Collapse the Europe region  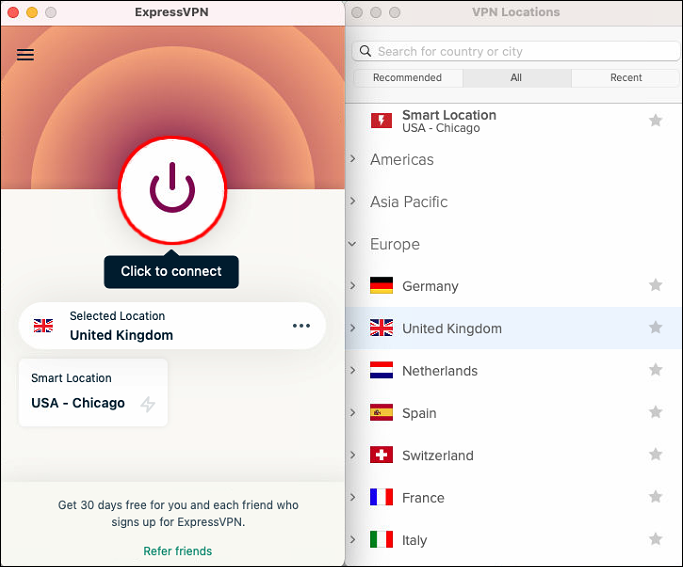coord(352,244)
